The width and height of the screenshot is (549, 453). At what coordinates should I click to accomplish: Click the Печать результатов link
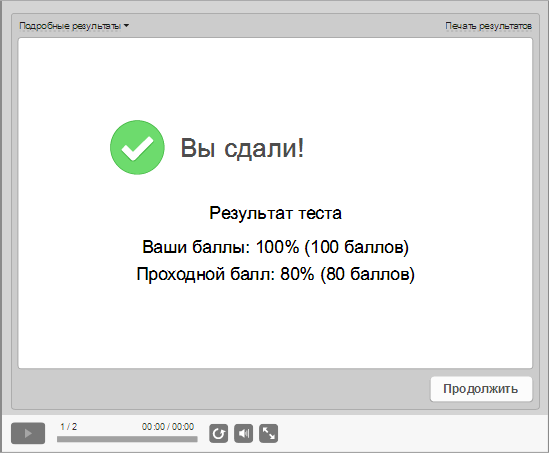pos(488,26)
